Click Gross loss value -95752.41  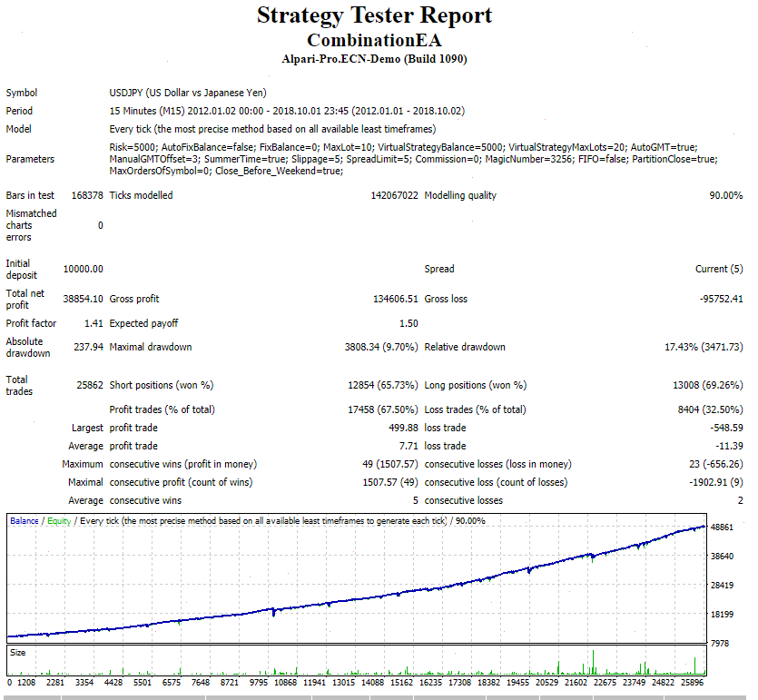click(x=721, y=299)
